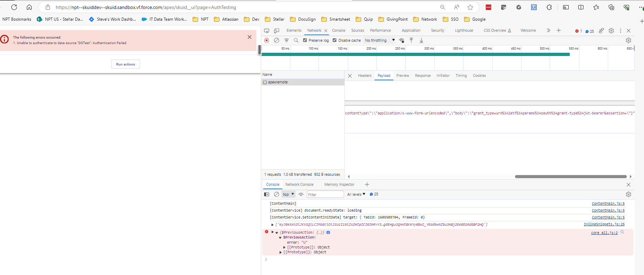This screenshot has width=644, height=275.
Task: Open the Response tab of the request
Action: click(x=422, y=75)
